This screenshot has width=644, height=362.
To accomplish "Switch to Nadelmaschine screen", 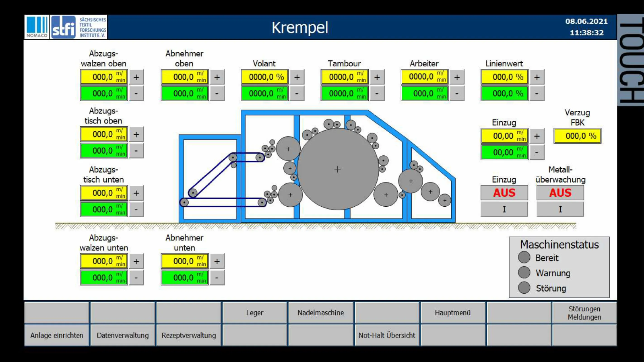I will (320, 313).
